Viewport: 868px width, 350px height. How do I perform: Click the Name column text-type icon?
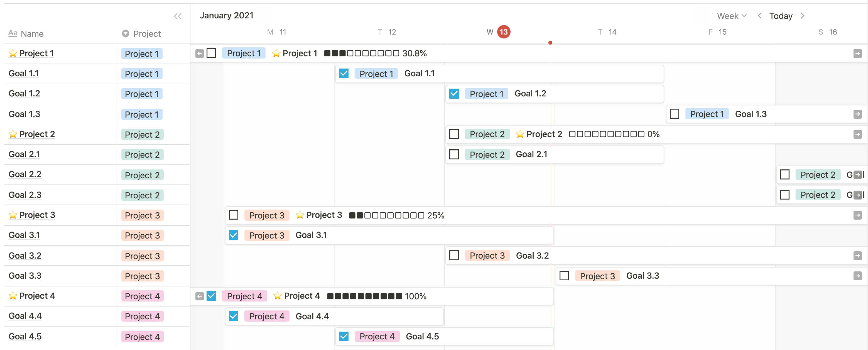tap(13, 33)
